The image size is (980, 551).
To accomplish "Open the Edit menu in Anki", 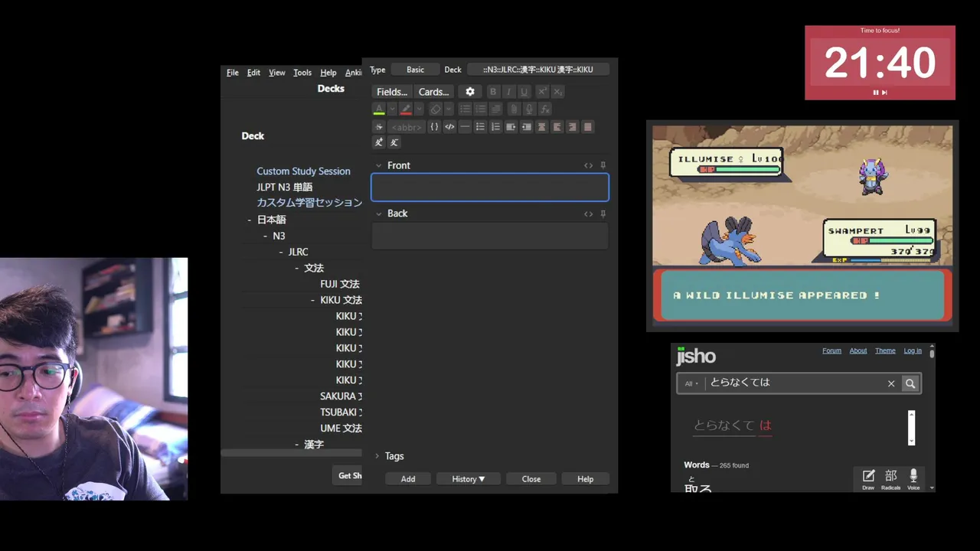I will (253, 73).
